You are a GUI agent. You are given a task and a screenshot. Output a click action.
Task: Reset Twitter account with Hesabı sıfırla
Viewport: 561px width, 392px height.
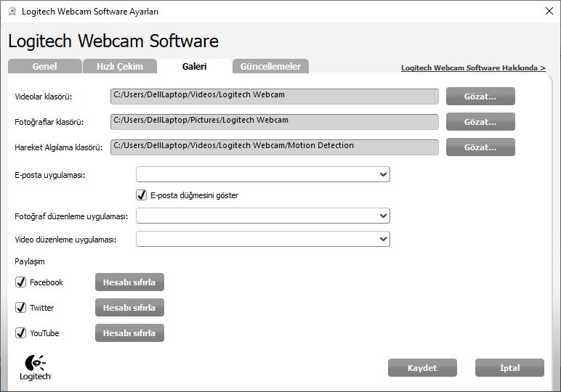129,308
